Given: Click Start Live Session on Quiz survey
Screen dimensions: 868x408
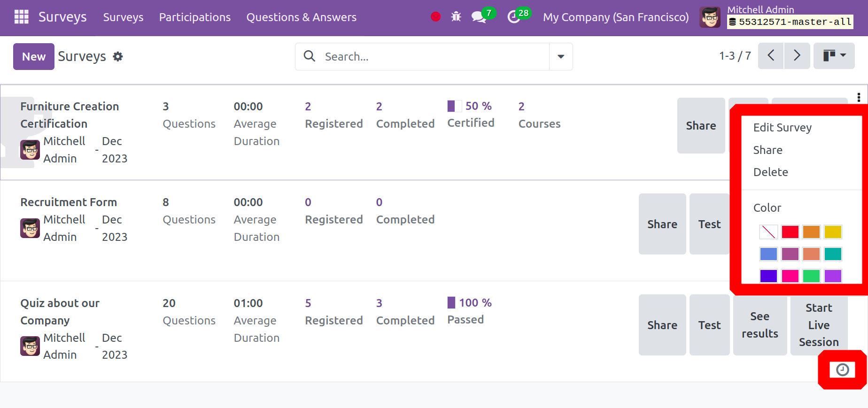Looking at the screenshot, I should coord(819,325).
